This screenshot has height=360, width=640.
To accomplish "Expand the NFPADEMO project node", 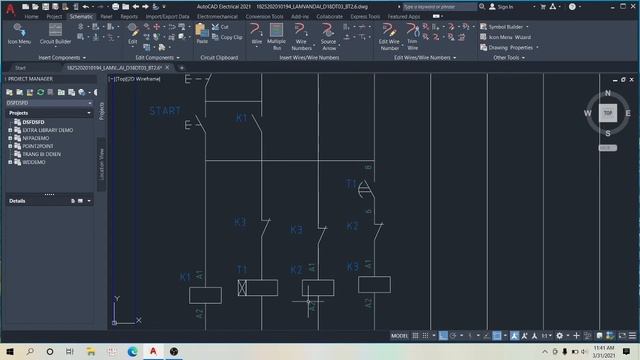I will (x=10, y=138).
